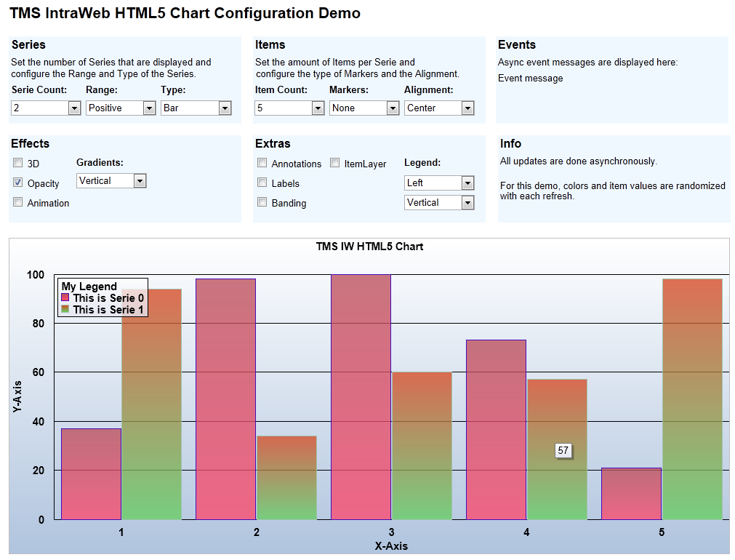Open the Legend position dropdown showing Left
Image resolution: width=735 pixels, height=560 pixels.
(x=469, y=183)
